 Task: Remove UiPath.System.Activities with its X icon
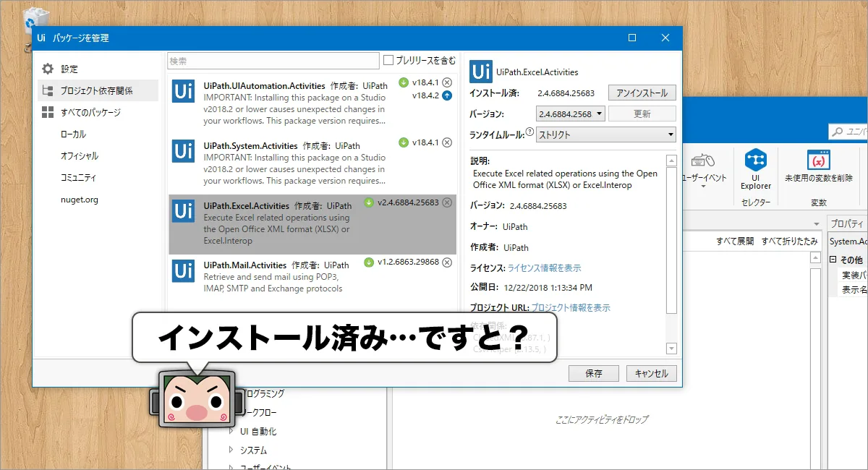click(447, 142)
